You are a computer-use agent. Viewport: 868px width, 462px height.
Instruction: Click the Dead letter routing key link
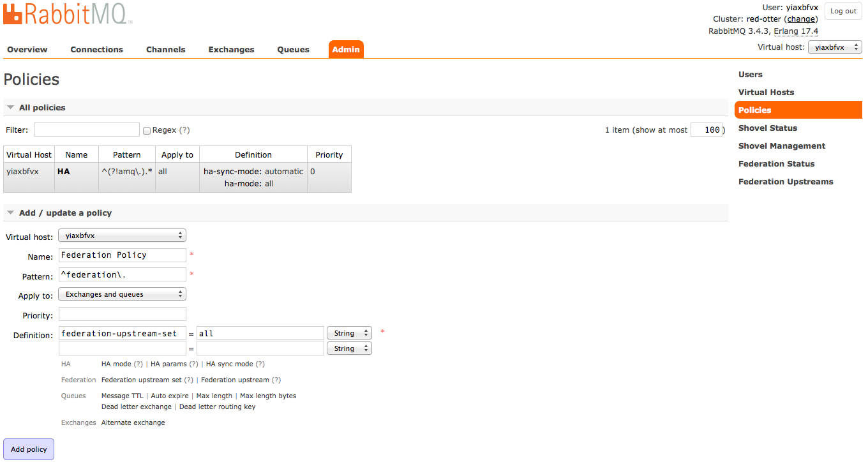(218, 406)
